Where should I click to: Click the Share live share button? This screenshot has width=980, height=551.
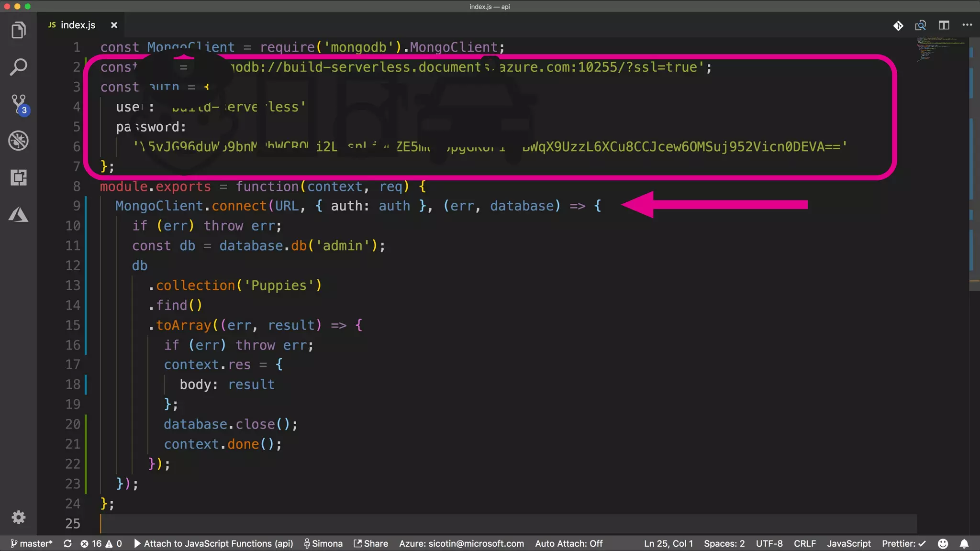[371, 543]
